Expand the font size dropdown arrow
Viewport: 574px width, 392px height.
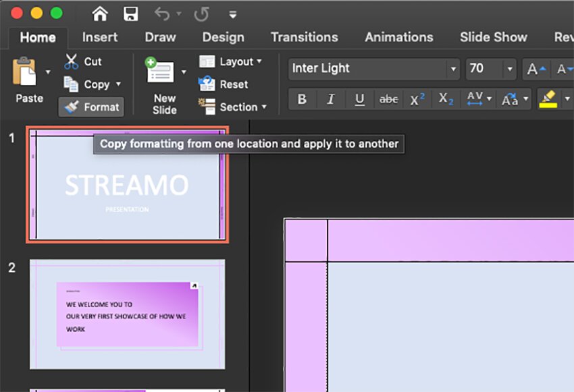click(x=508, y=69)
